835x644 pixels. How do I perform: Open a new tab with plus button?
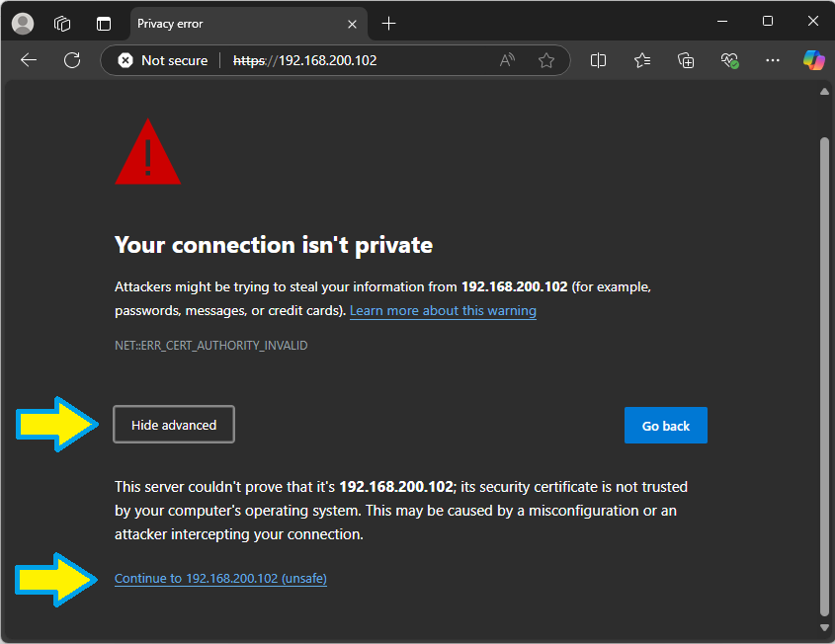(x=388, y=23)
